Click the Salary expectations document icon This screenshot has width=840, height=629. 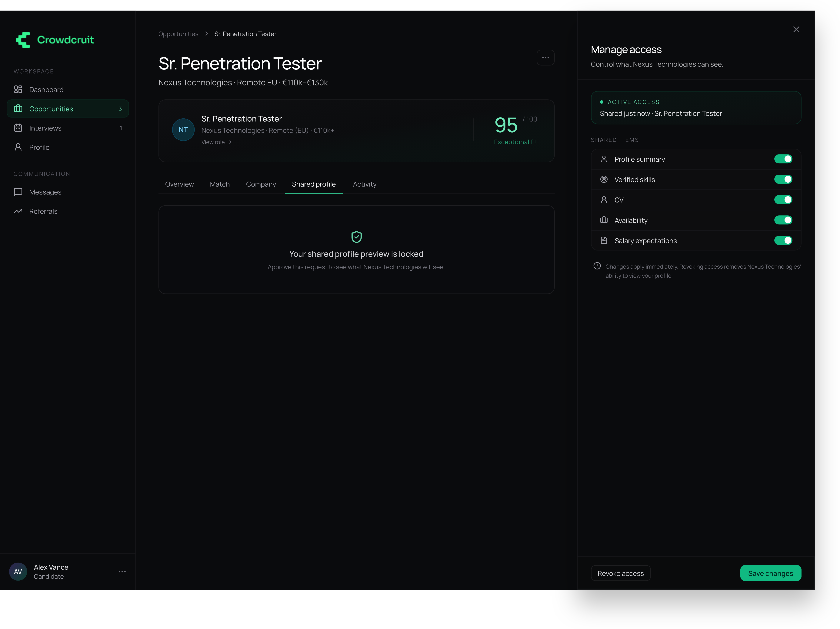click(x=604, y=240)
